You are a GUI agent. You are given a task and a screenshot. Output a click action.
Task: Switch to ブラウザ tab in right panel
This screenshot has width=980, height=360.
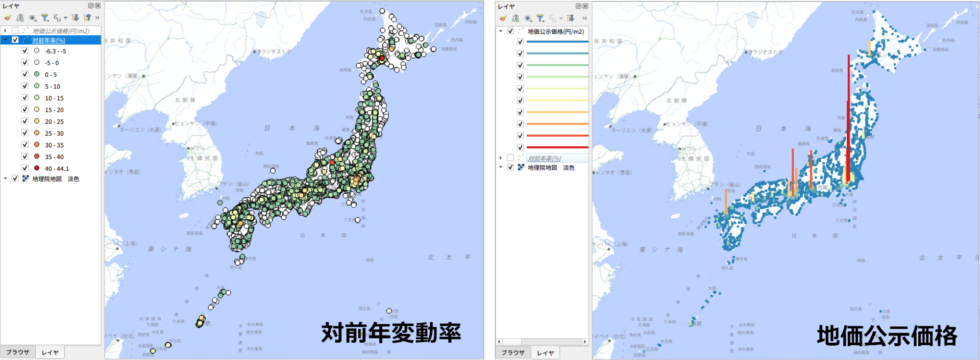tap(513, 353)
